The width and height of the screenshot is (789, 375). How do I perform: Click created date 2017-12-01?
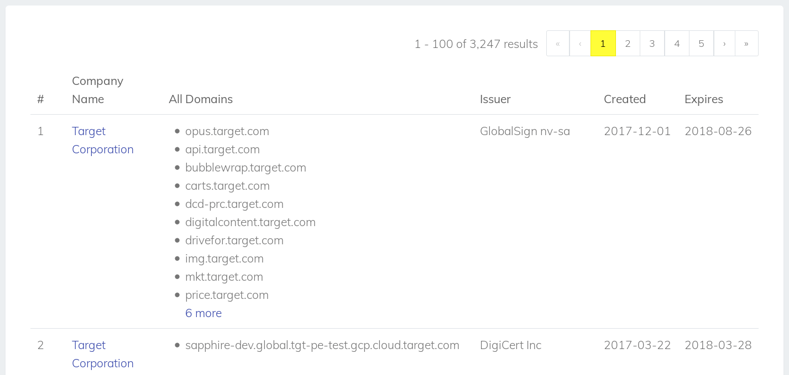637,131
